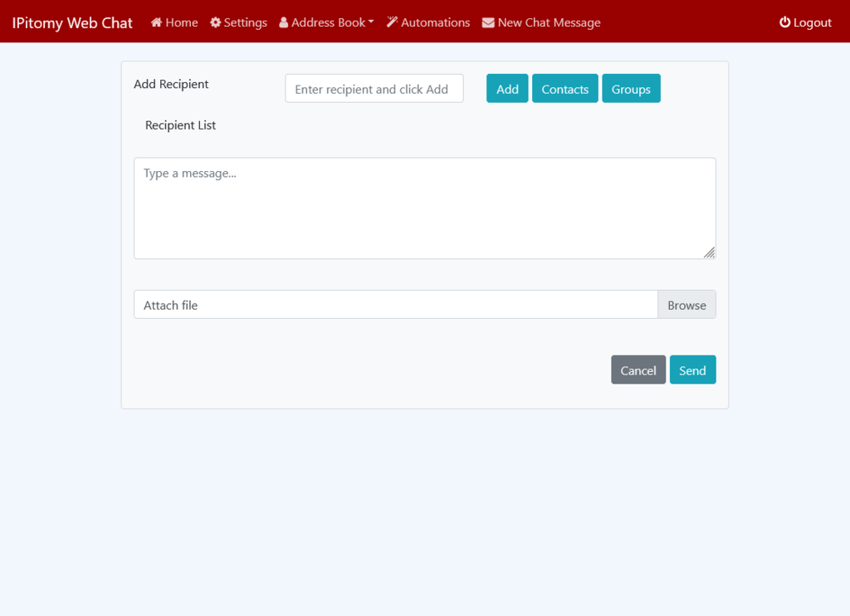
Task: Open the Groups picker button
Action: (631, 89)
